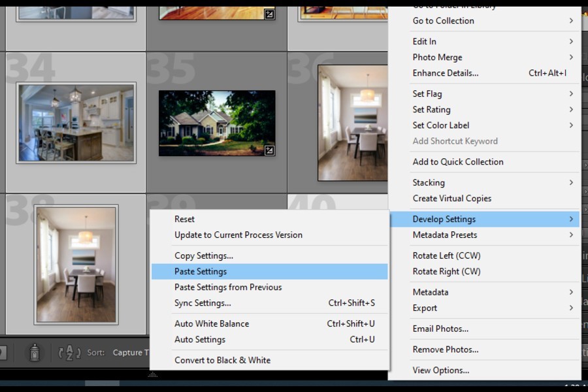Open the Enhance Details menu entry
The image size is (588, 392).
(x=445, y=73)
